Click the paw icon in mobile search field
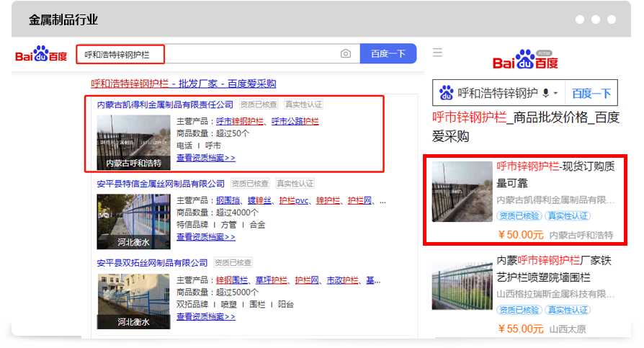 pyautogui.click(x=447, y=93)
